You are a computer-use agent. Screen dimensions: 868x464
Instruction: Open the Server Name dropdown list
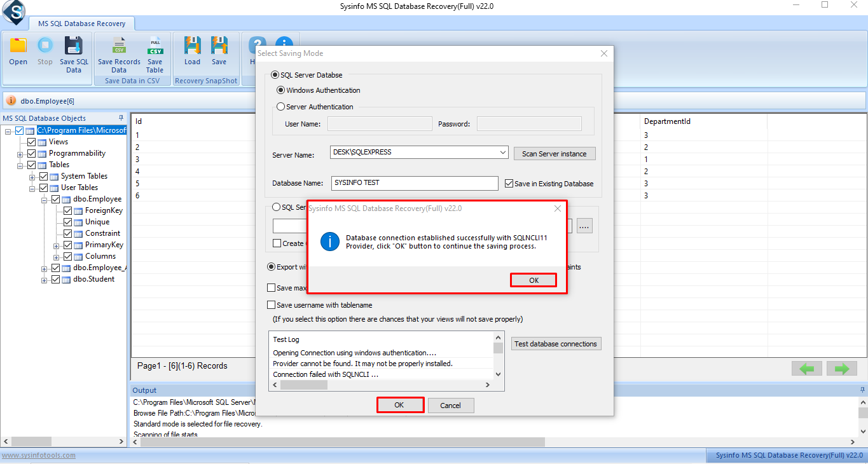pos(502,153)
